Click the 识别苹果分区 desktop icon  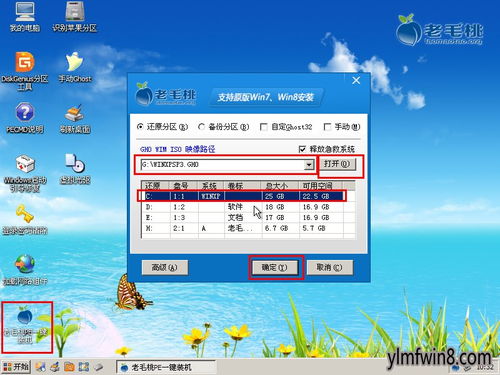coord(75,17)
